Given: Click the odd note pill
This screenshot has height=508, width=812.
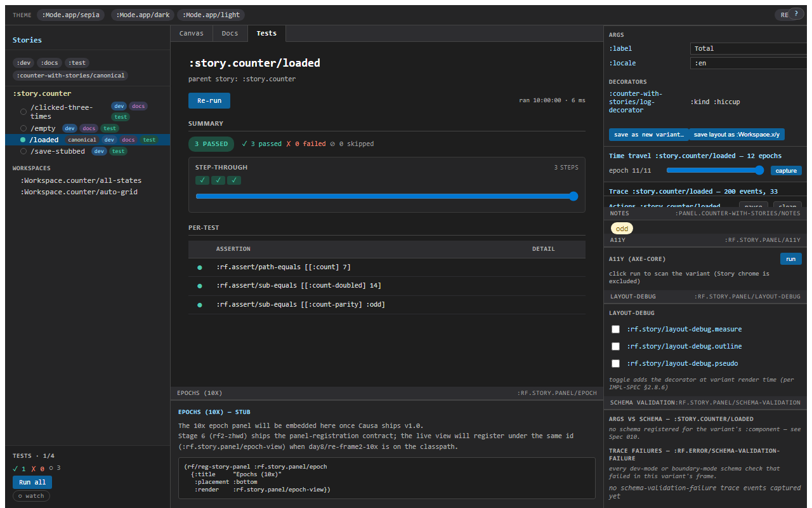Looking at the screenshot, I should pos(622,229).
